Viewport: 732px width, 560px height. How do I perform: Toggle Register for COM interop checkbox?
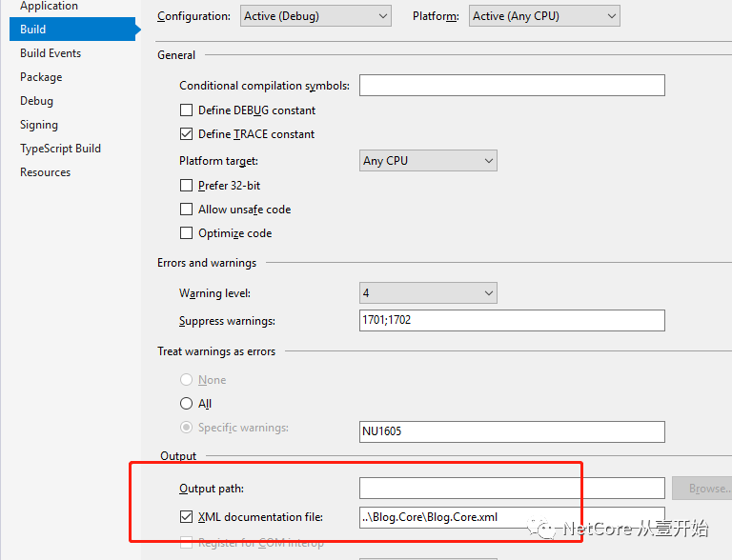pos(186,543)
